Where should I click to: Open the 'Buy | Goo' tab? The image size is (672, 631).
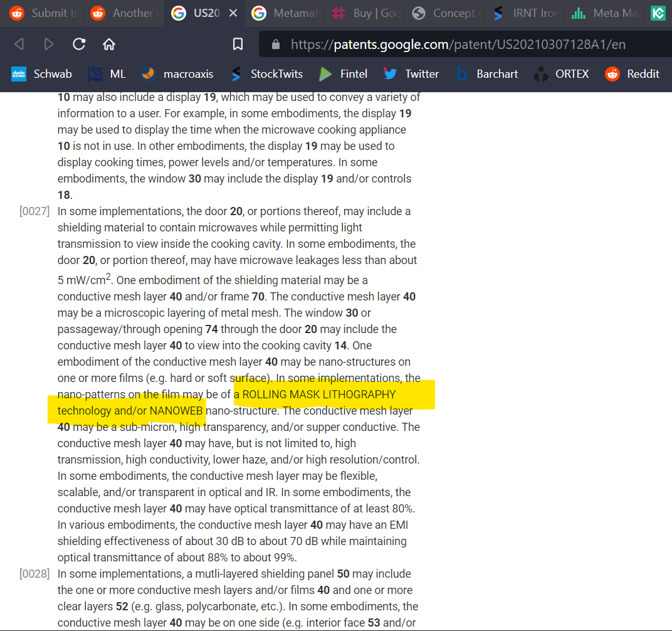click(x=365, y=13)
